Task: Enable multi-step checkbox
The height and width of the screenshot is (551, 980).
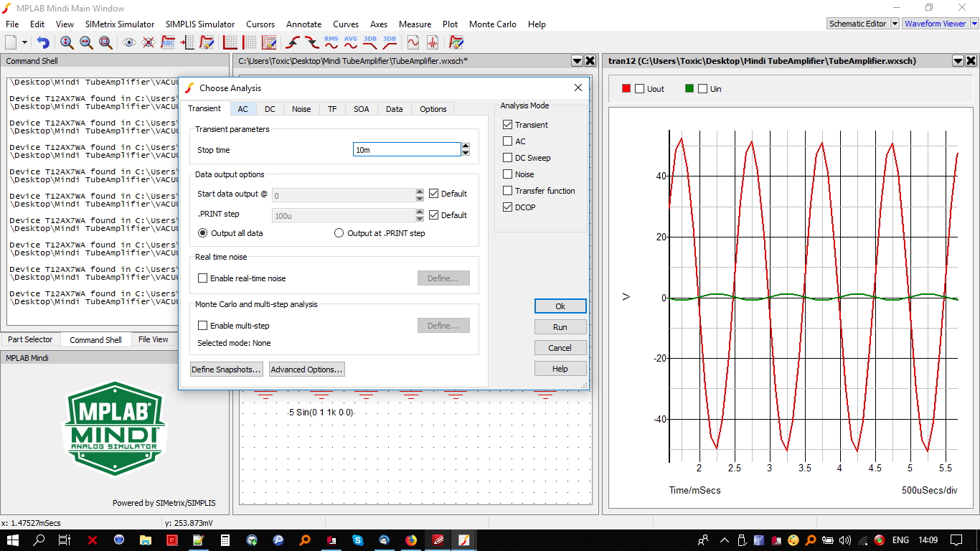Action: 202,326
